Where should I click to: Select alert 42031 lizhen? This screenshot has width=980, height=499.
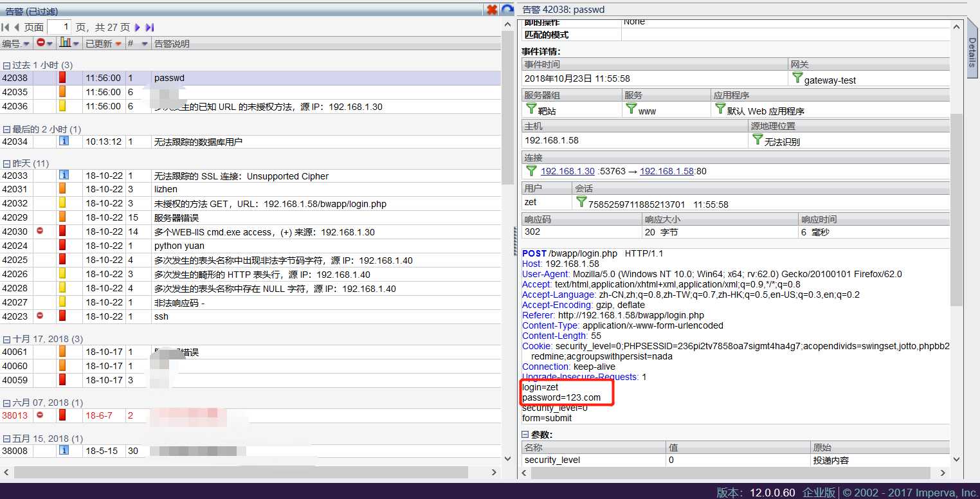point(251,189)
